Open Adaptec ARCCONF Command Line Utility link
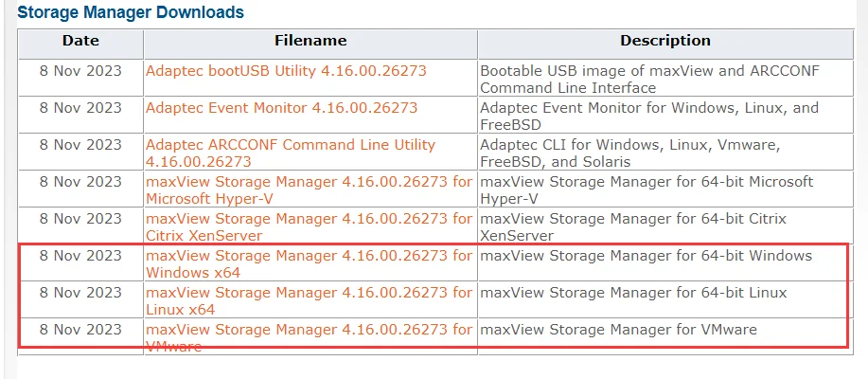This screenshot has width=868, height=379. coord(290,153)
